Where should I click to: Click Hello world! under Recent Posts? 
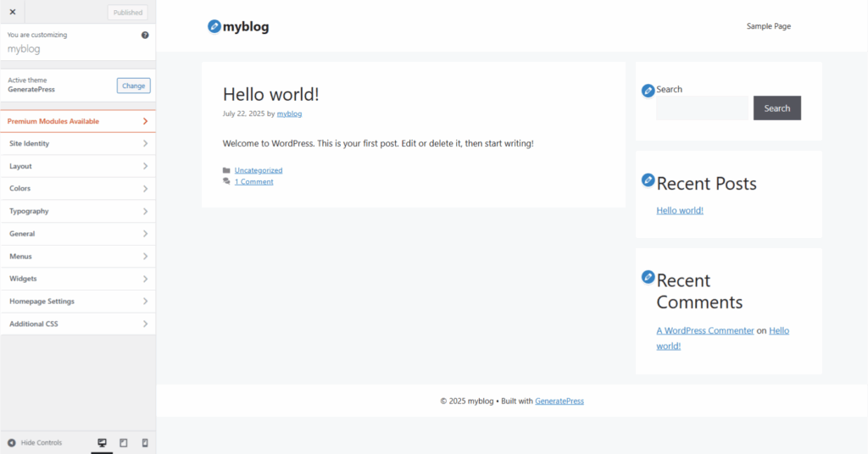[680, 210]
